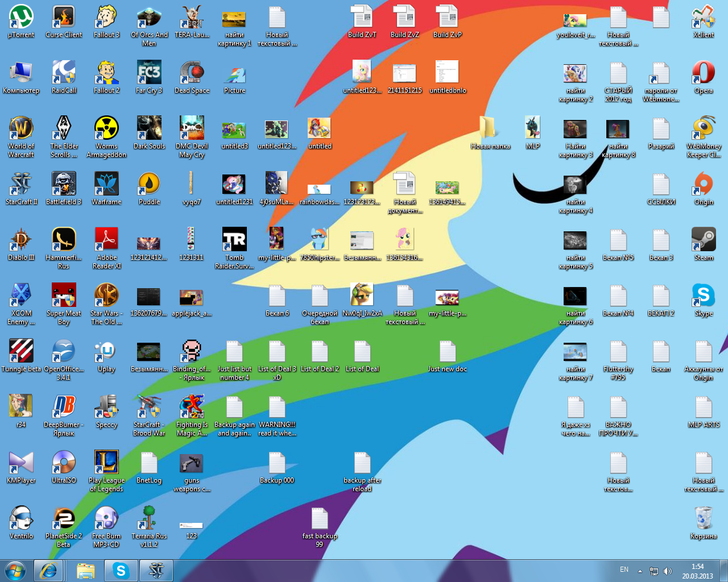The height and width of the screenshot is (582, 728).
Task: Switch the EN input language indicator
Action: (624, 569)
